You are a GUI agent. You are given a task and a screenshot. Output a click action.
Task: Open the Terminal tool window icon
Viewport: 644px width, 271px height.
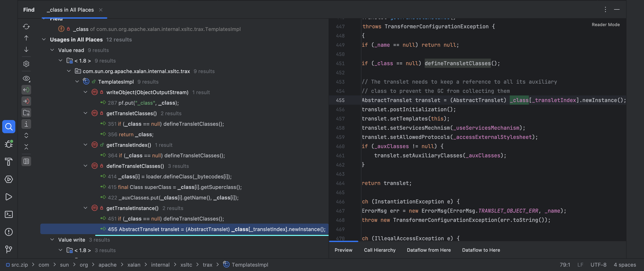coord(9,214)
